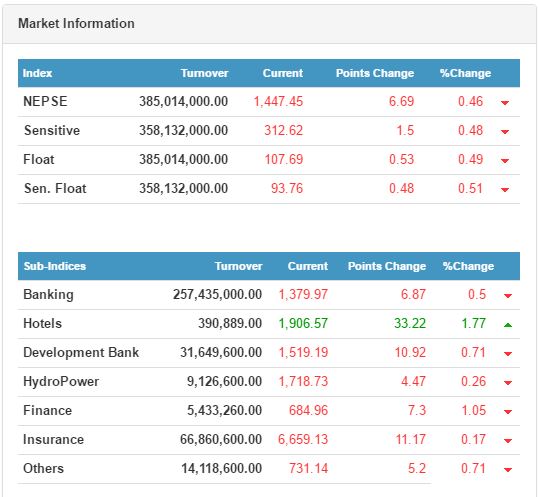Click Current header in Index table

[x=283, y=73]
